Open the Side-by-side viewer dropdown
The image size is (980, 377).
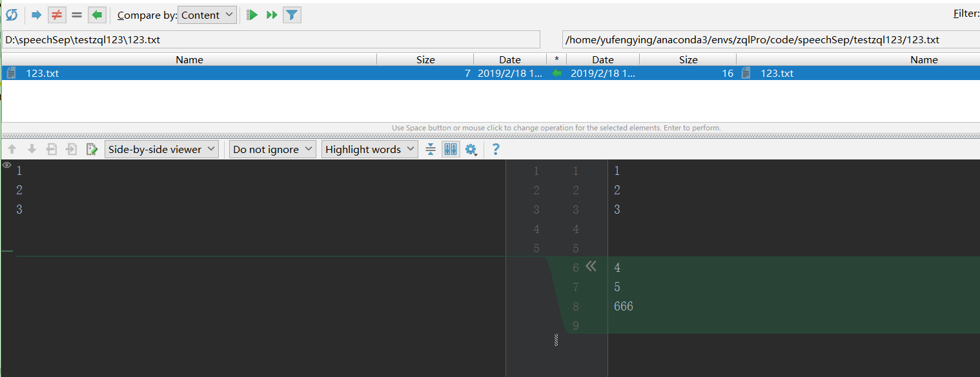[x=161, y=149]
